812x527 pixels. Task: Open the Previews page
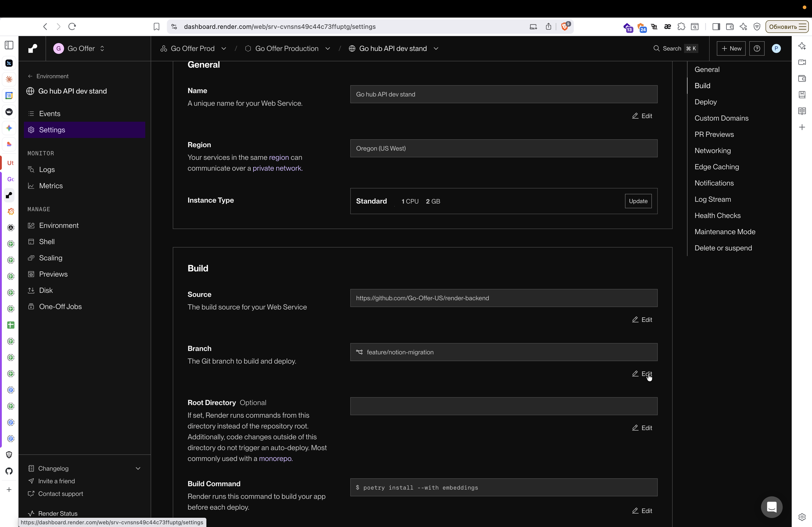(84, 274)
